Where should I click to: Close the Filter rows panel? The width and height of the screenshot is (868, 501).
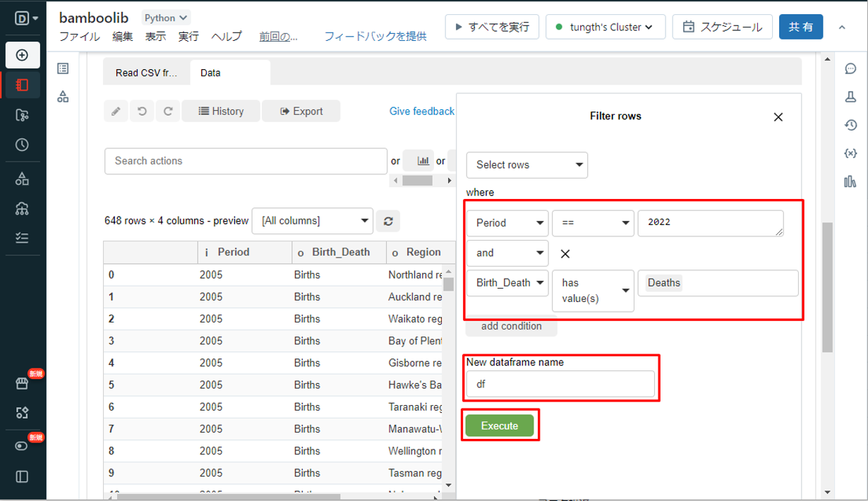tap(778, 117)
